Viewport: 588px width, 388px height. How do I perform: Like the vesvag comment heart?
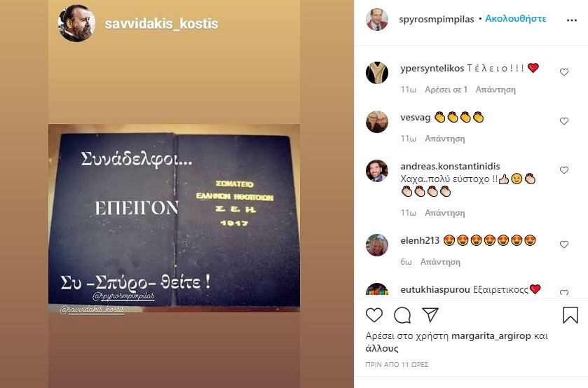click(x=564, y=121)
